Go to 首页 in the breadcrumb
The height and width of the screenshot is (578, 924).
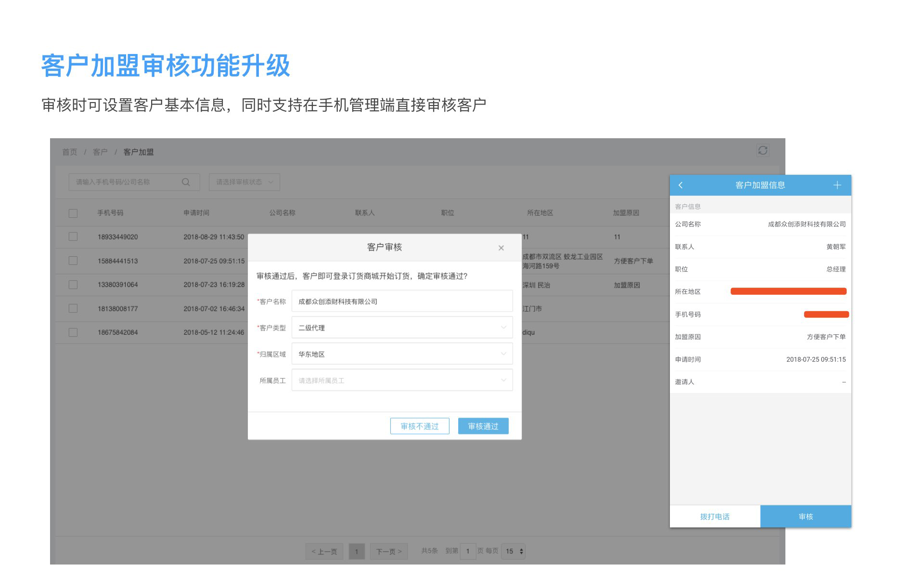[70, 152]
